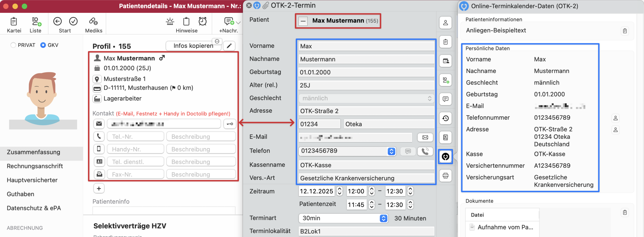This screenshot has width=644, height=237.
Task: Open the Hauptversicherter section
Action: 32,180
